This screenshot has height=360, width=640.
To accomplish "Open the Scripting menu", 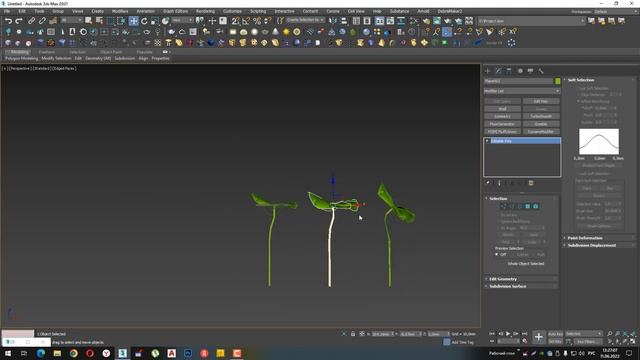I will click(x=258, y=11).
